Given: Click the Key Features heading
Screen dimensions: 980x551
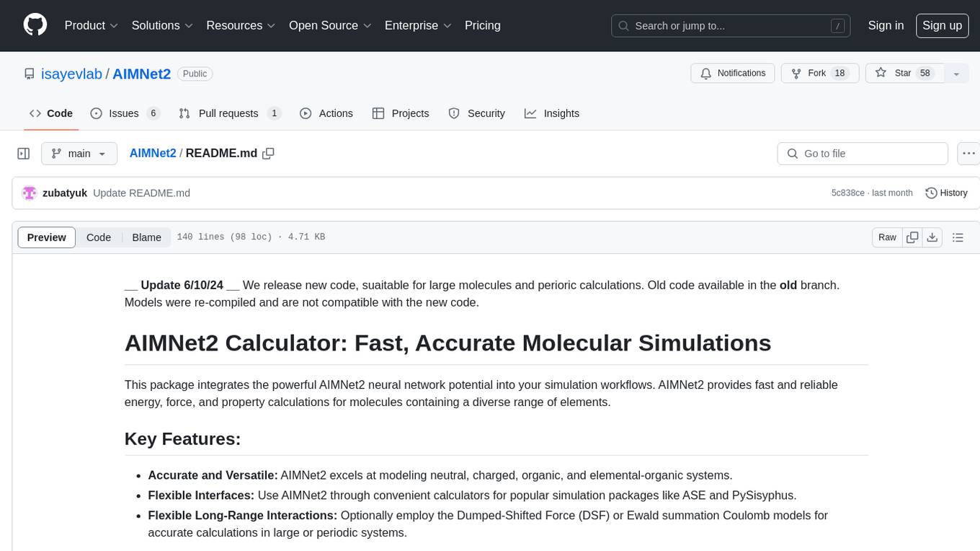Looking at the screenshot, I should click(182, 438).
